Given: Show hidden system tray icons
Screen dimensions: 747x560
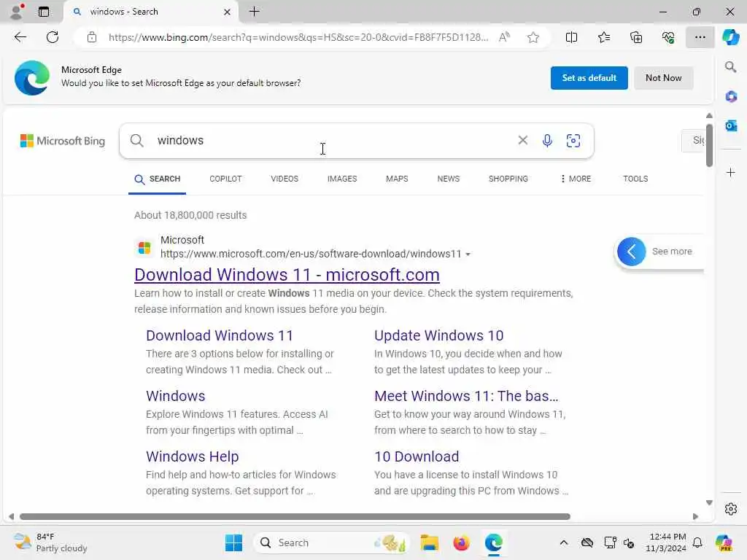Looking at the screenshot, I should tap(564, 542).
